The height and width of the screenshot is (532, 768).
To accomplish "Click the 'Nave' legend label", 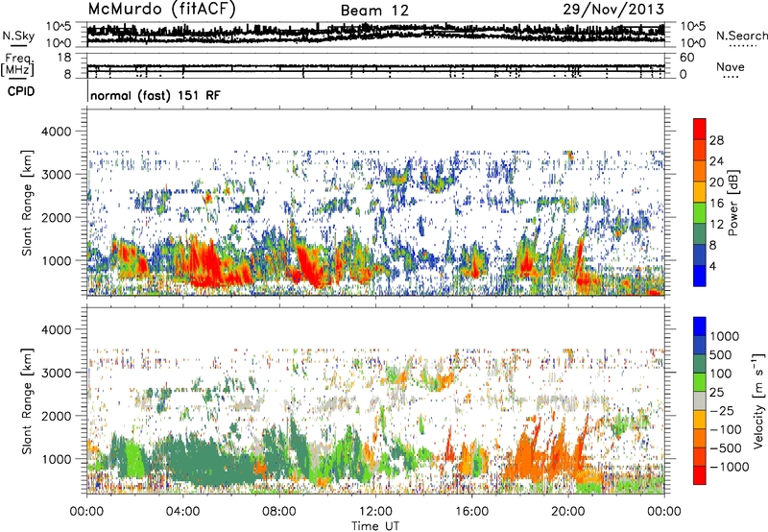I will click(x=731, y=66).
